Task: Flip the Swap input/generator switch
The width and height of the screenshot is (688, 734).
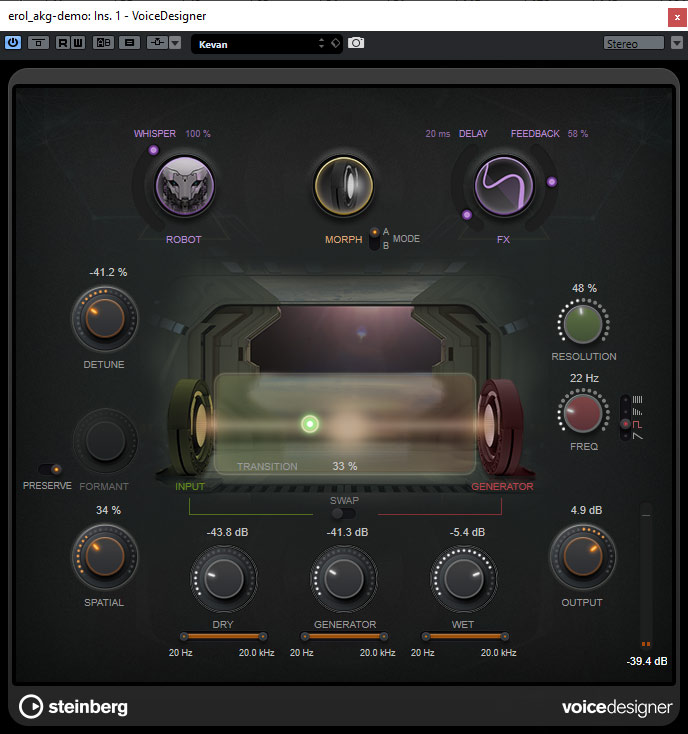Action: (344, 513)
